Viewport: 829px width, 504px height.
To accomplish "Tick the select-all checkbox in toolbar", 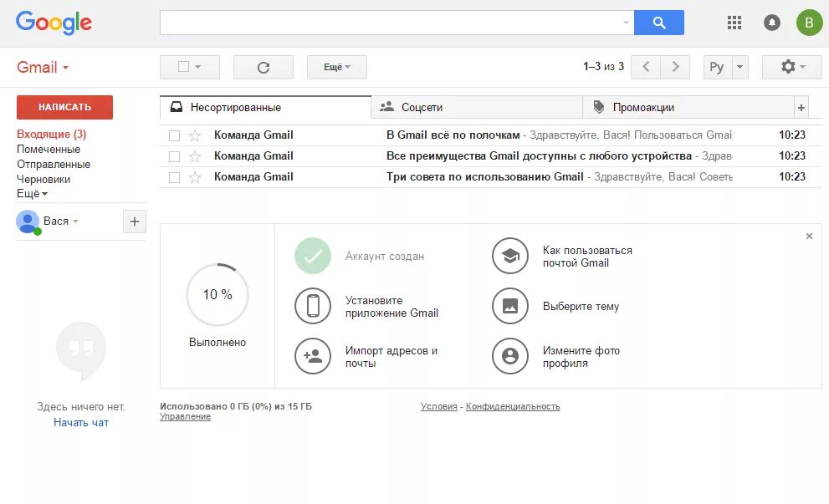I will point(183,67).
